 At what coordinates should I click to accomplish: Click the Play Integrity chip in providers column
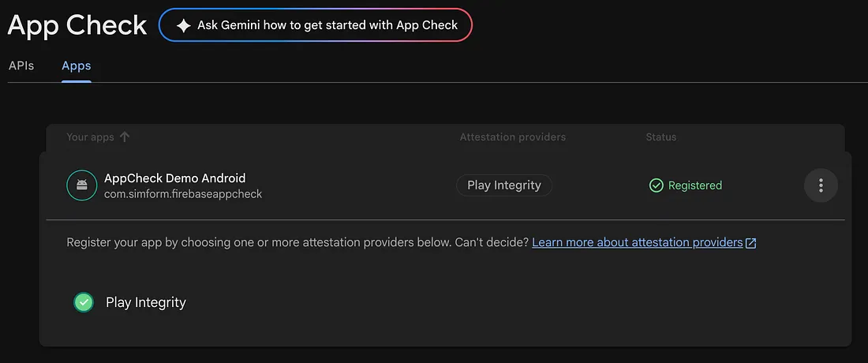pyautogui.click(x=503, y=185)
